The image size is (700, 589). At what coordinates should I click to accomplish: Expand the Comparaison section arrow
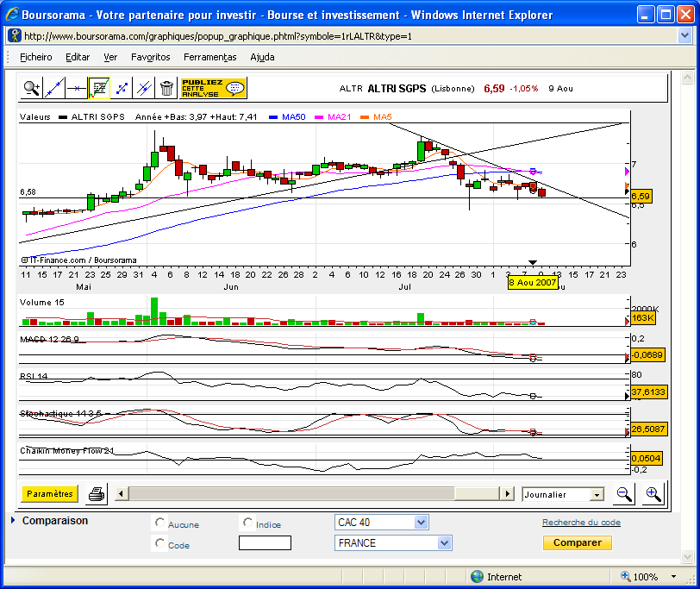(13, 520)
